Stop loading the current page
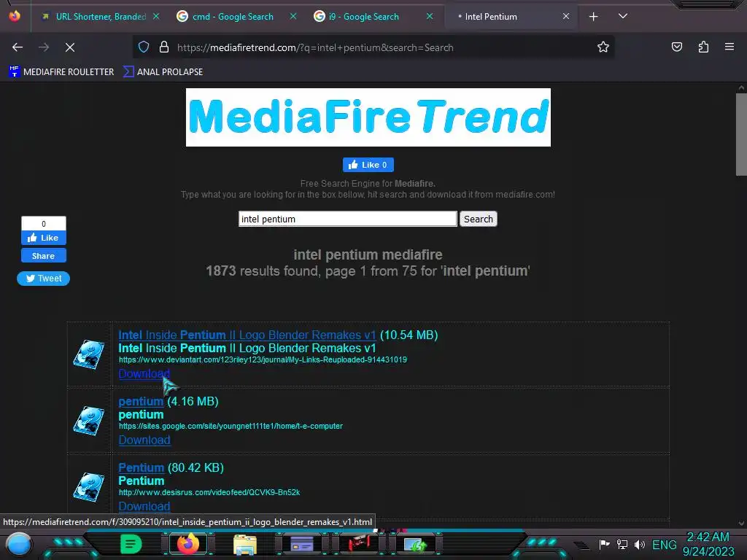This screenshot has width=747, height=560. [x=70, y=47]
